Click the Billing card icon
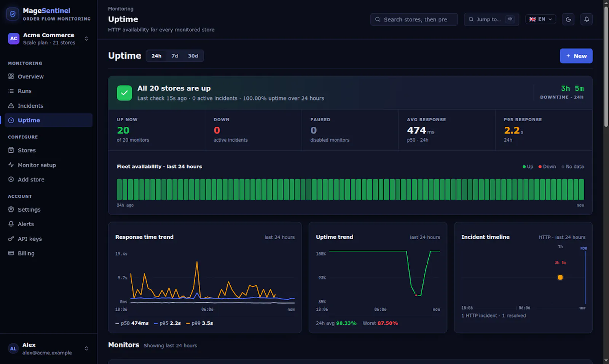 pos(11,253)
